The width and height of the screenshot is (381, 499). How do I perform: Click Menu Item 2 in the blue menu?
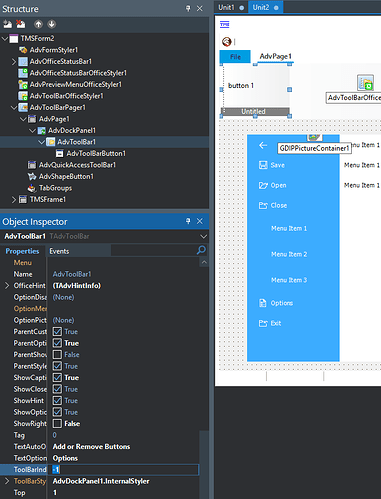[289, 254]
